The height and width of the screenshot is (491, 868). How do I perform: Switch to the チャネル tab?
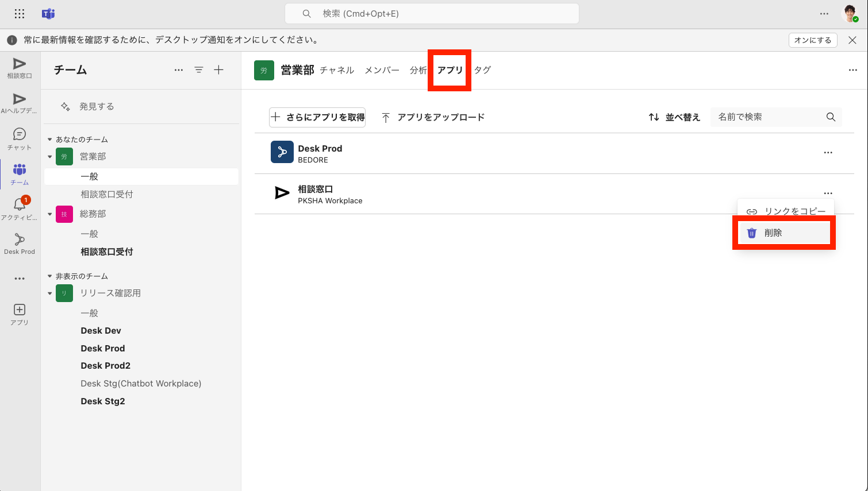337,70
